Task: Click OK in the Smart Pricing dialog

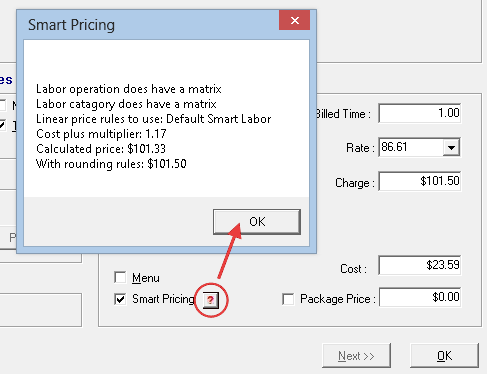Action: point(257,222)
